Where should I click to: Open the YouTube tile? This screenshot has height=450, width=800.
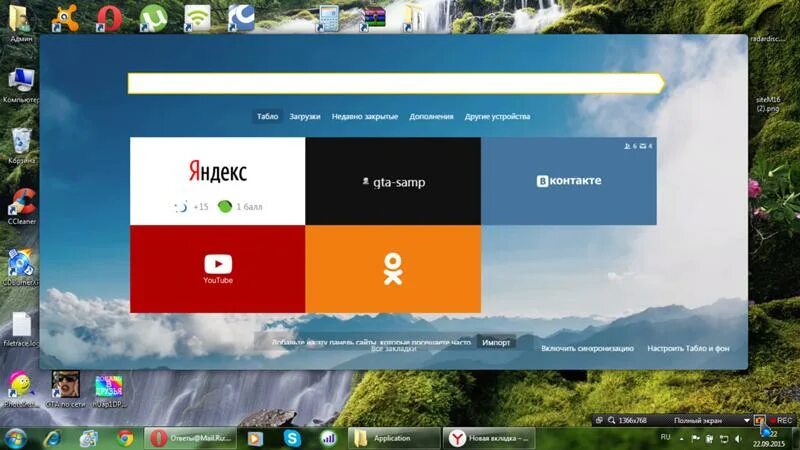coord(218,269)
